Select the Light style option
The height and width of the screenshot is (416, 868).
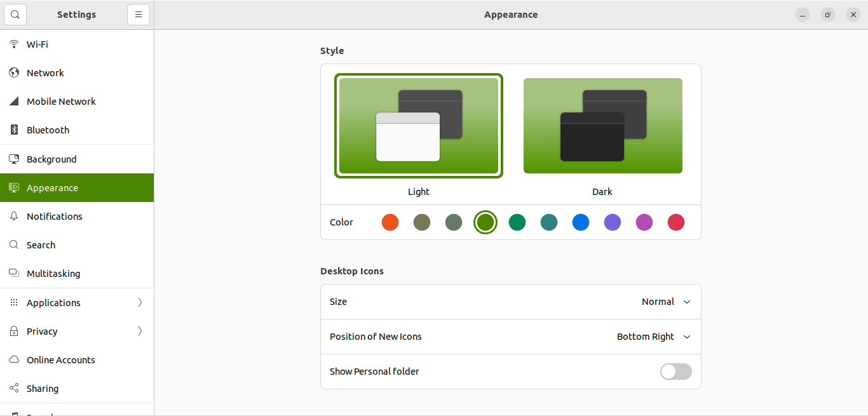[x=418, y=125]
